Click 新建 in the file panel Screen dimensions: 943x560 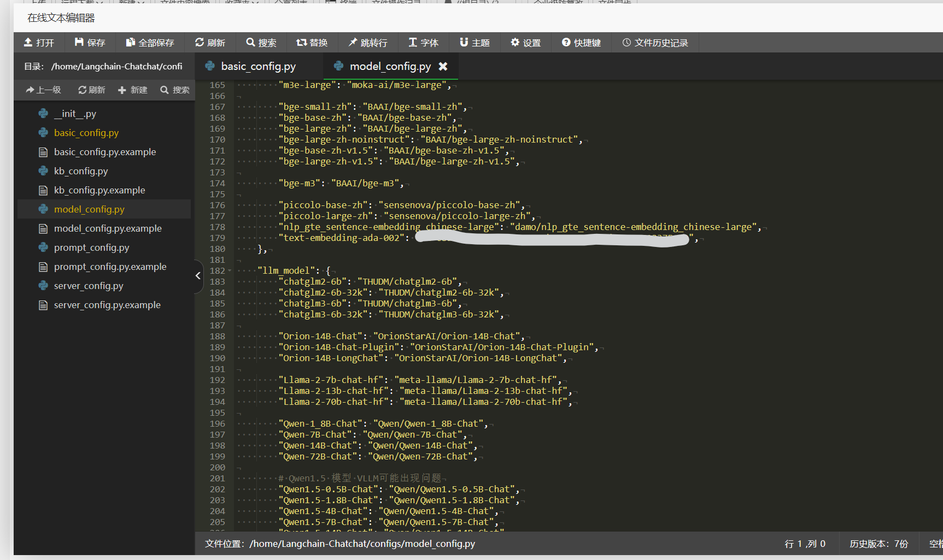click(x=133, y=90)
